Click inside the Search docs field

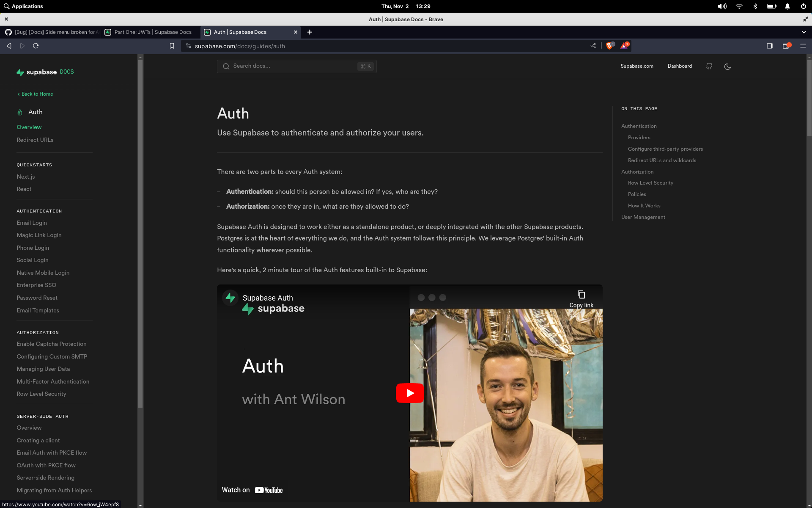(x=296, y=66)
